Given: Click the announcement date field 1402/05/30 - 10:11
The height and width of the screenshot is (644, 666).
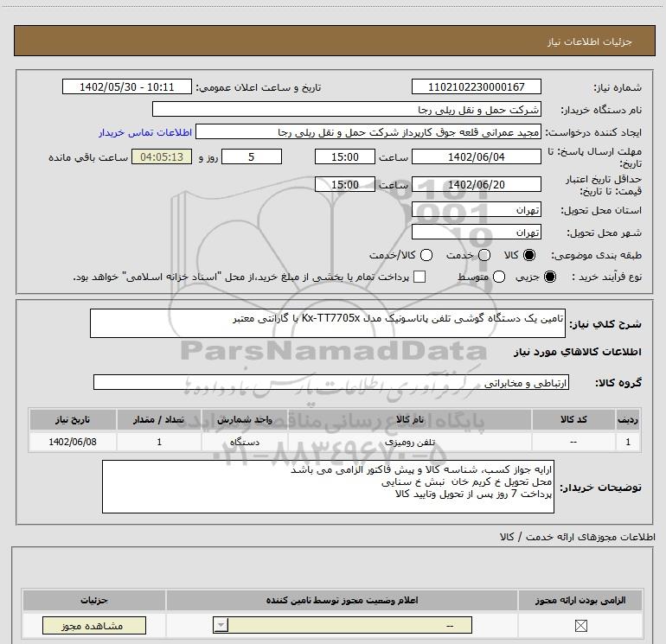Looking at the screenshot, I should [x=127, y=87].
